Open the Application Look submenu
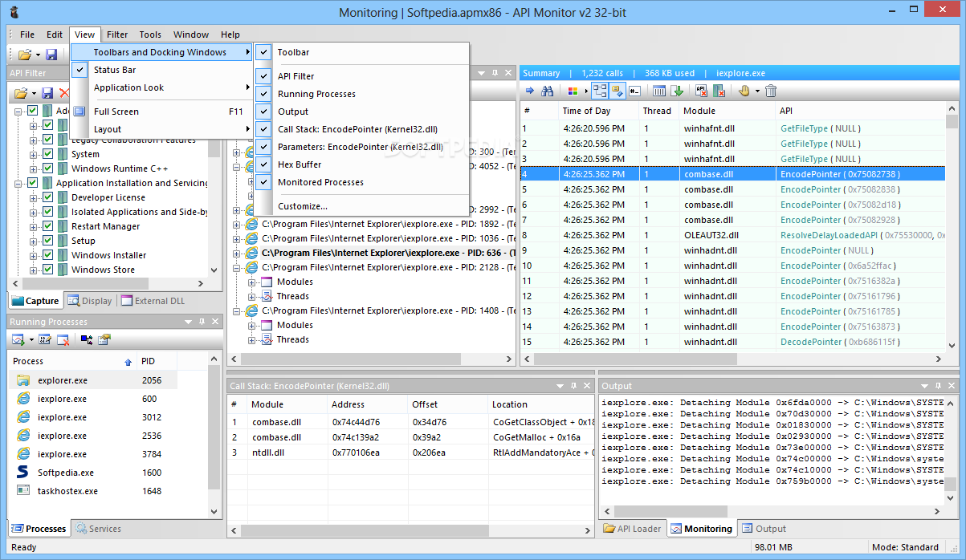The width and height of the screenshot is (966, 560). [161, 87]
